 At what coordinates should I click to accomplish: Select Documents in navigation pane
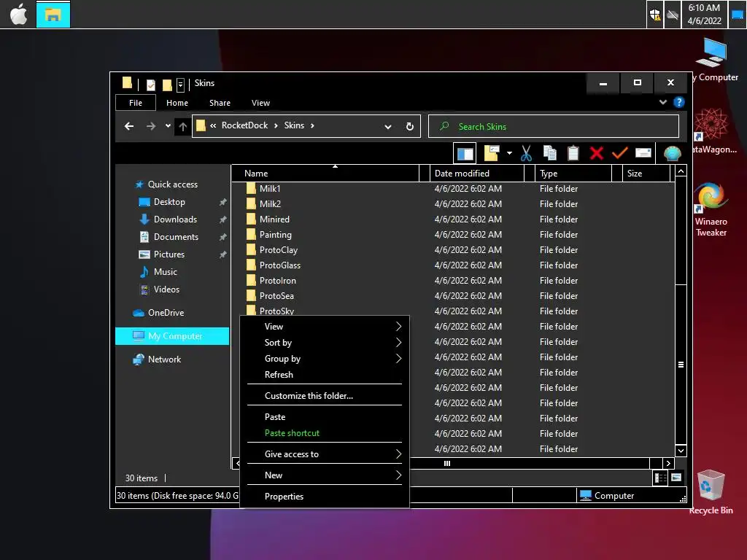(x=176, y=237)
